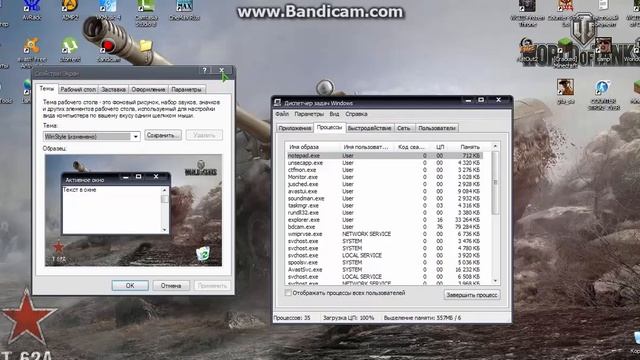Switch to the Пользователи tab
The image size is (640, 360).
[x=436, y=128]
